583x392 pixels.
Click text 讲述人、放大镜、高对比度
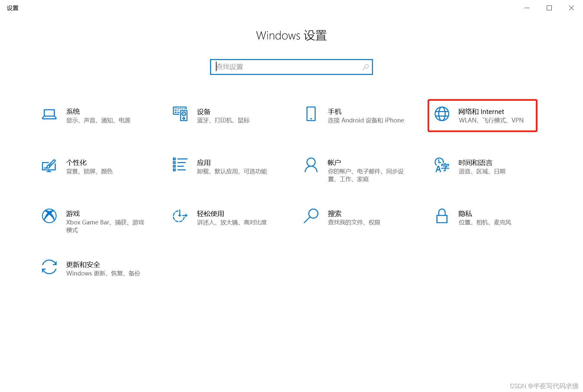pos(232,222)
